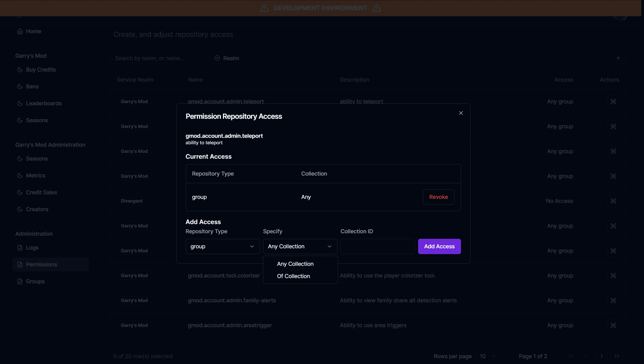Click the Revoke button for group access

point(438,197)
